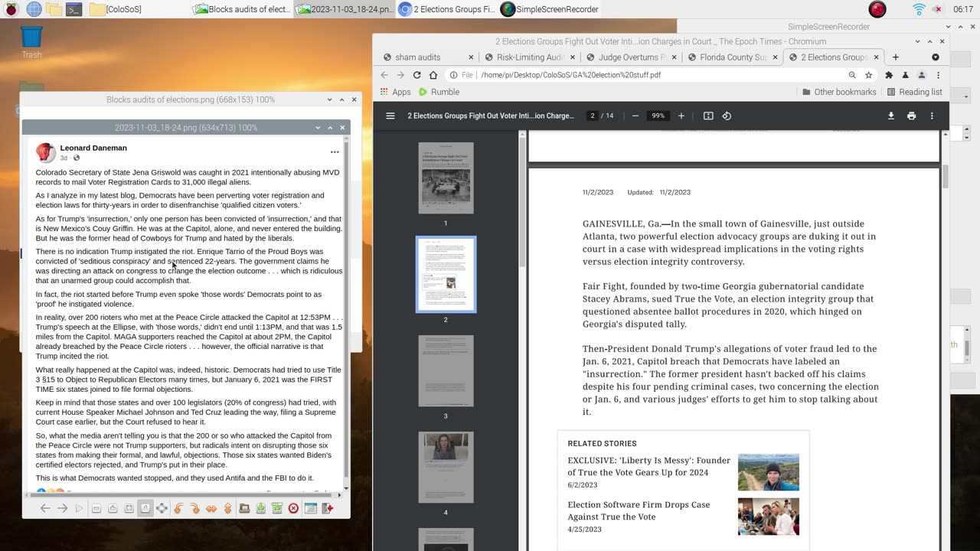Open Chromium tab search dropdown
The image size is (980, 551).
coord(935,57)
